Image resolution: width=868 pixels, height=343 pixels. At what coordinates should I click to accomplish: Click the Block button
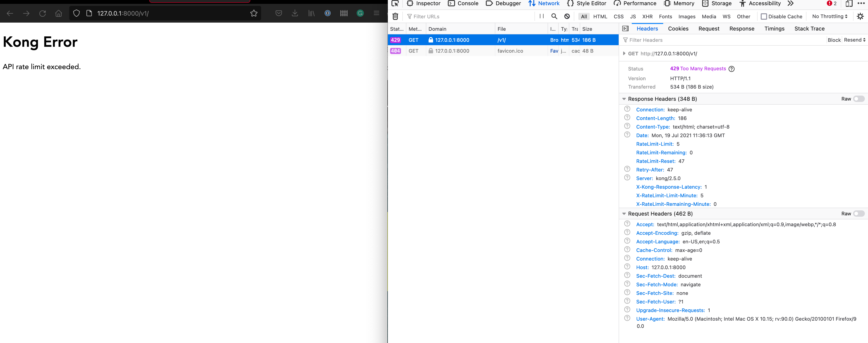tap(834, 40)
